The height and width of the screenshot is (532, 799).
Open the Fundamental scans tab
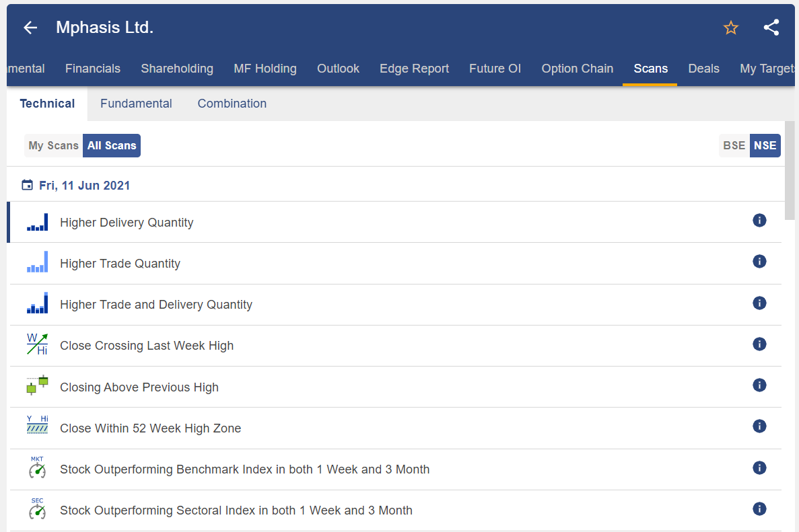click(x=136, y=104)
